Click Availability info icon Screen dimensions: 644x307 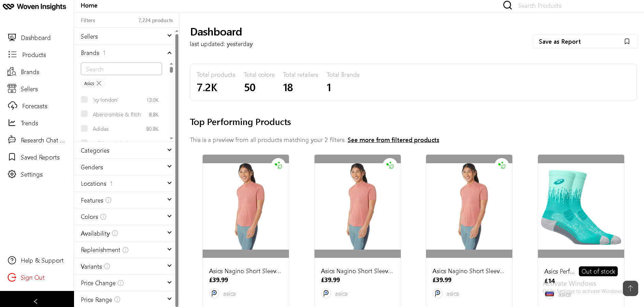click(115, 233)
